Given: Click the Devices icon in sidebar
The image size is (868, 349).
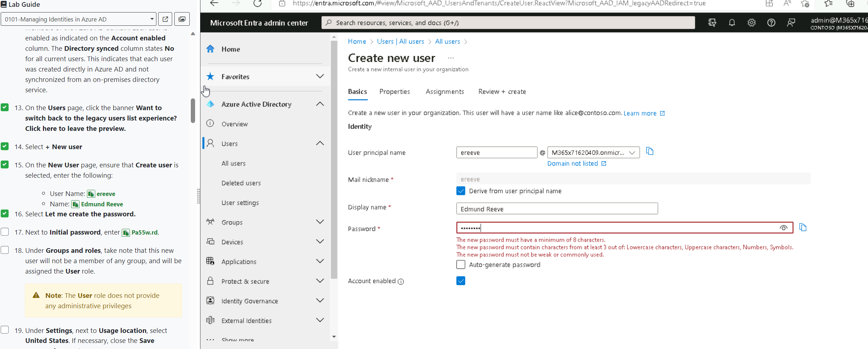Looking at the screenshot, I should 210,242.
